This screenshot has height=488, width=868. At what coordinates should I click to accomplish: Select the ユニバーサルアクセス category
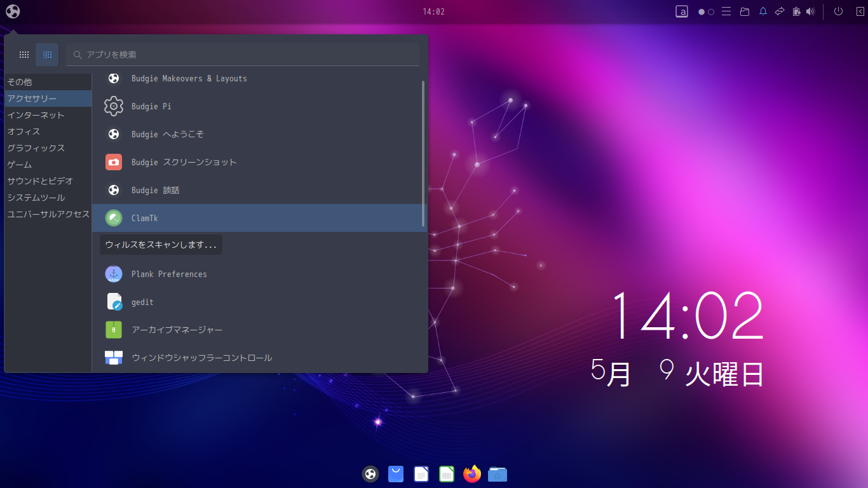click(x=48, y=214)
